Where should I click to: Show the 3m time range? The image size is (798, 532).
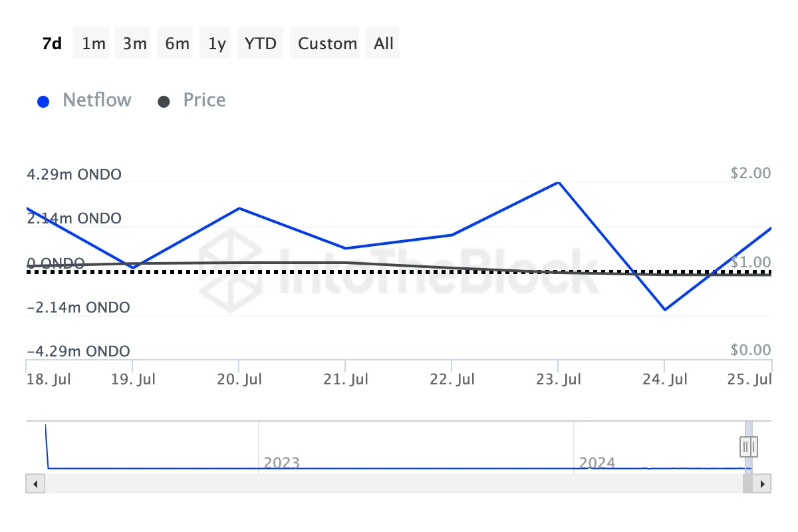coord(135,44)
